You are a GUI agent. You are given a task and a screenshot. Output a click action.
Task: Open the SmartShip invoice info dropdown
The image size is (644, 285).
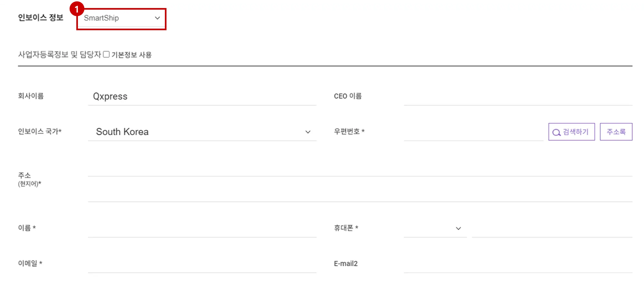point(121,18)
